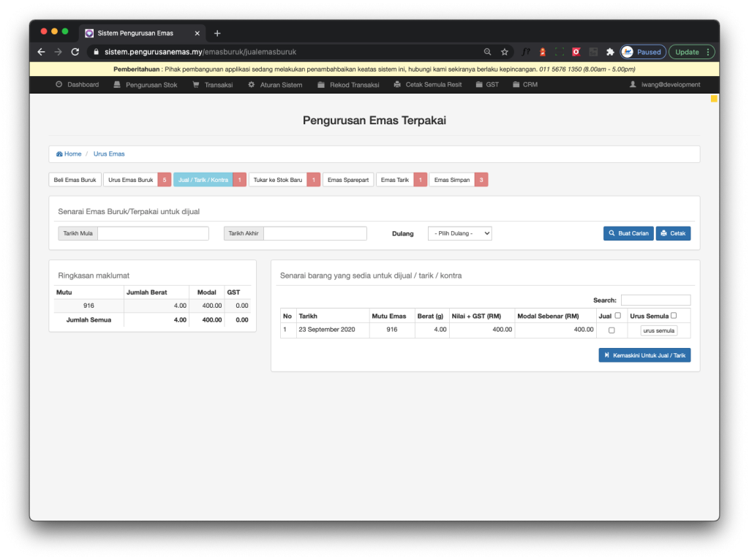Click the Tarikh Mula date field

tap(153, 233)
